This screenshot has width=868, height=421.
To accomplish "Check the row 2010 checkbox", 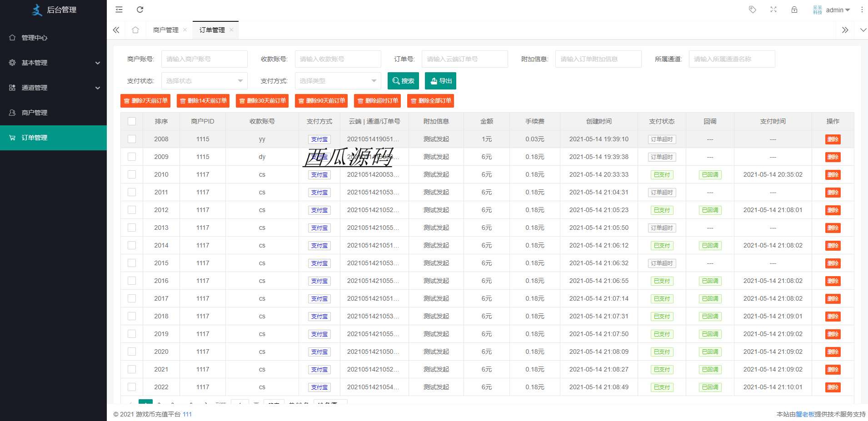I will 132,174.
